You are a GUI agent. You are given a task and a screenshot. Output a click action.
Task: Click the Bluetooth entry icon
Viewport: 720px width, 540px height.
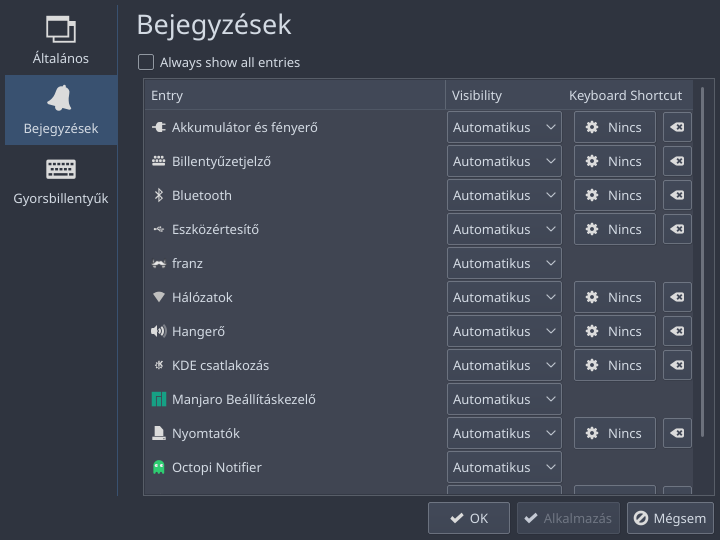pos(158,195)
